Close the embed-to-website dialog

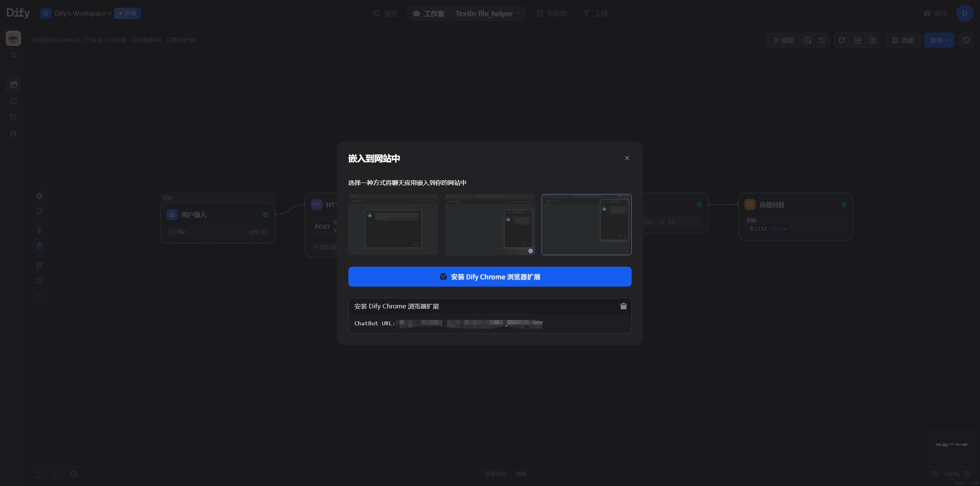coord(627,158)
